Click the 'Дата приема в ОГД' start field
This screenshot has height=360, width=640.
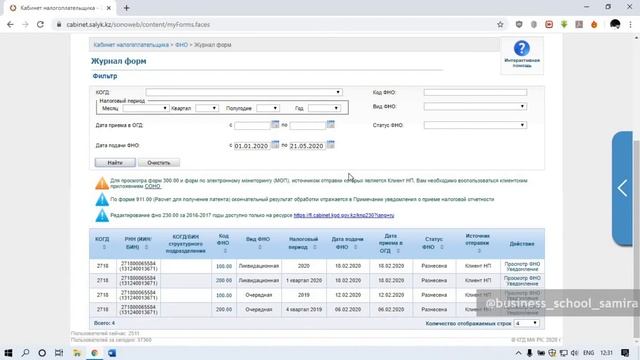[x=252, y=125]
